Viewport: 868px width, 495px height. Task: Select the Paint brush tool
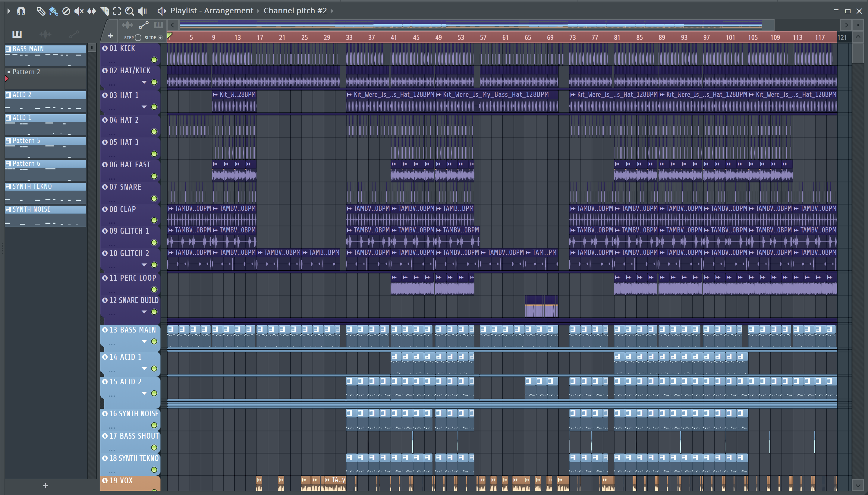[53, 11]
